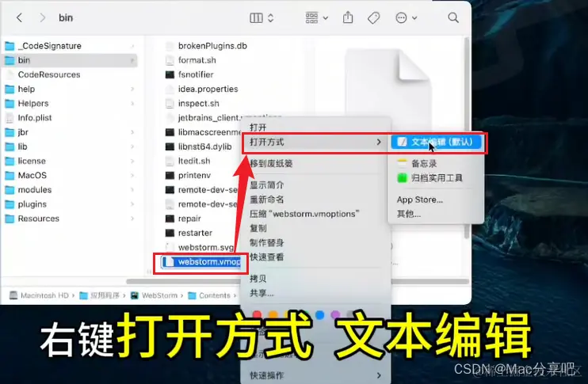Select the format.sh file
Viewport: 588px width, 384px height.
pyautogui.click(x=197, y=60)
